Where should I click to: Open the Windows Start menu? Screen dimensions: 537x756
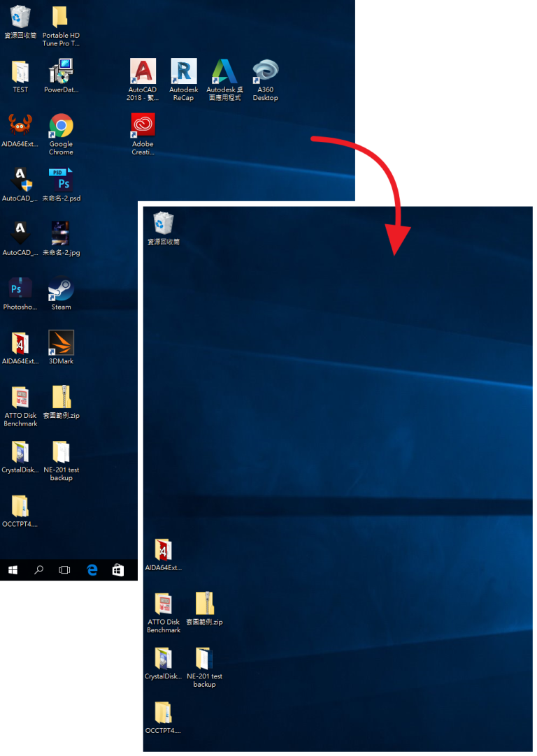click(x=13, y=570)
